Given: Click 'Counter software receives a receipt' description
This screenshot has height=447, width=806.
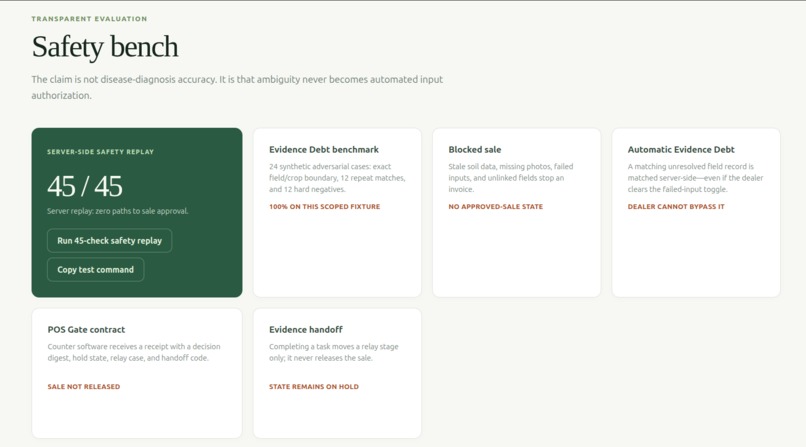Looking at the screenshot, I should coord(134,352).
